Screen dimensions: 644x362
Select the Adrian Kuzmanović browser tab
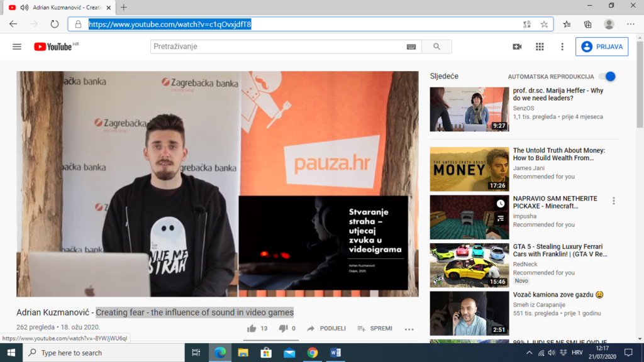pyautogui.click(x=60, y=8)
